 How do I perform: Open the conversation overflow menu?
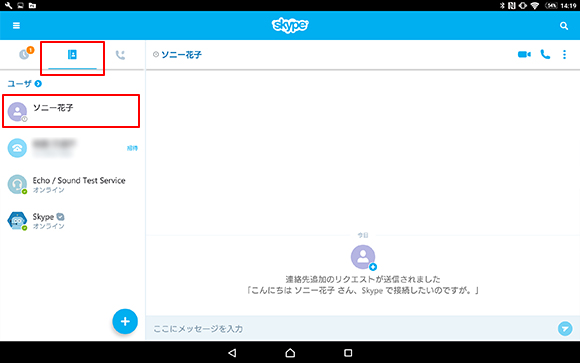(564, 54)
